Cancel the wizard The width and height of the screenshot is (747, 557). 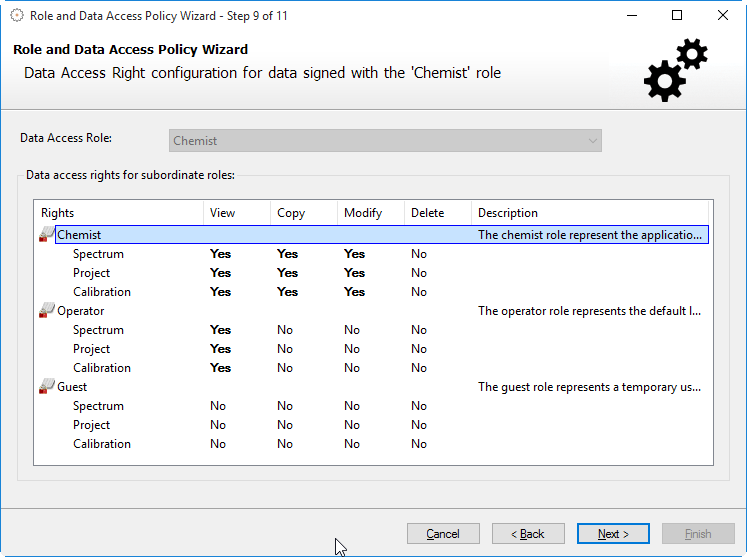[443, 534]
